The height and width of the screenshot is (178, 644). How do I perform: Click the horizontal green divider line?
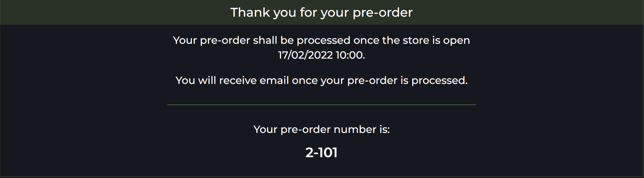point(321,105)
